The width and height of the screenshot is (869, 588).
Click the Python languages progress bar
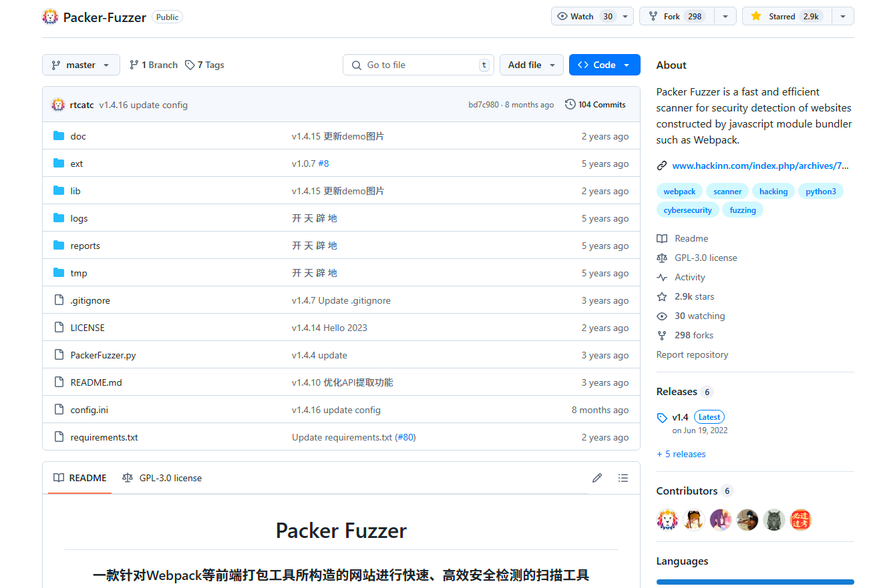[755, 582]
